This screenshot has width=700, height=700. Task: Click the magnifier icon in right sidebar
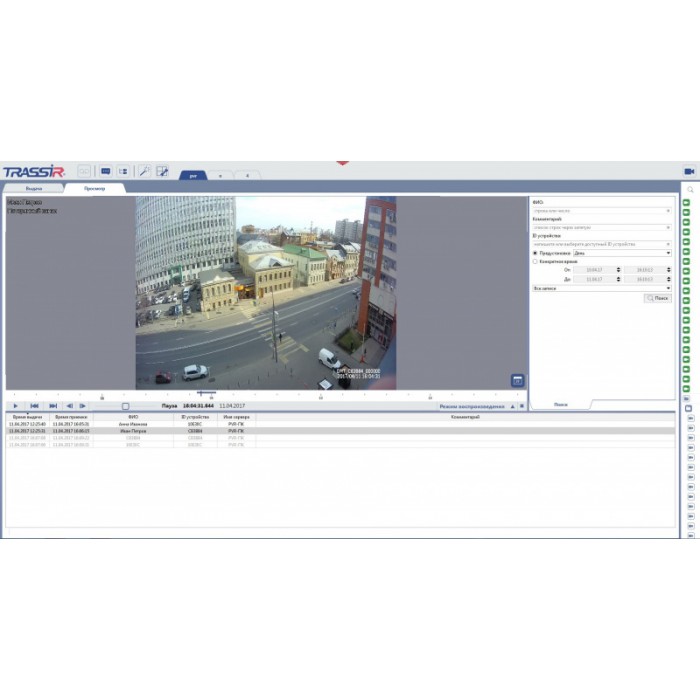689,189
